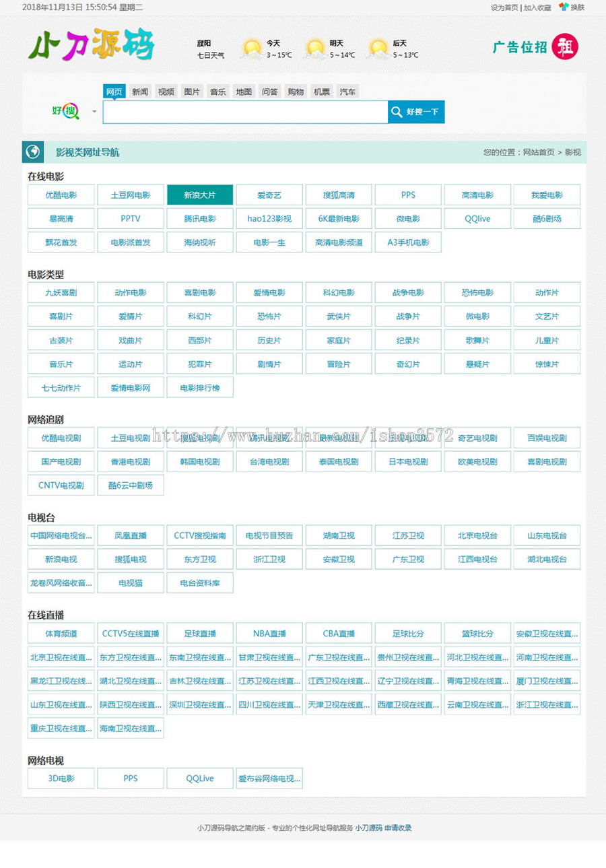Click the 广告位招租 ad banner

click(x=535, y=47)
